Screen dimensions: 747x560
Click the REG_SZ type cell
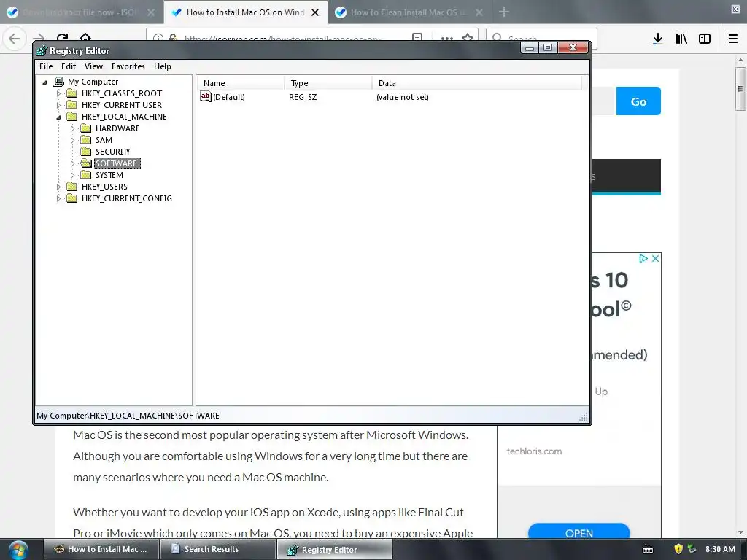coord(303,97)
